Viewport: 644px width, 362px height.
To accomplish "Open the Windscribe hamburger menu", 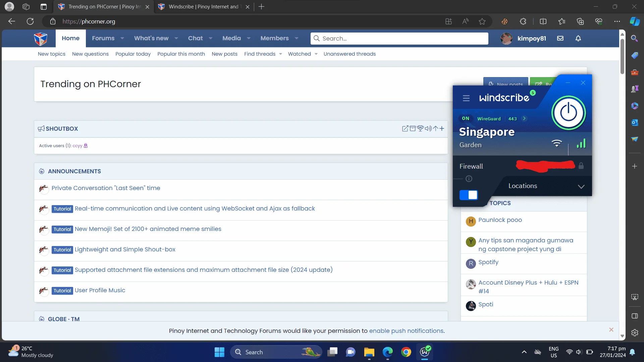I will click(466, 98).
